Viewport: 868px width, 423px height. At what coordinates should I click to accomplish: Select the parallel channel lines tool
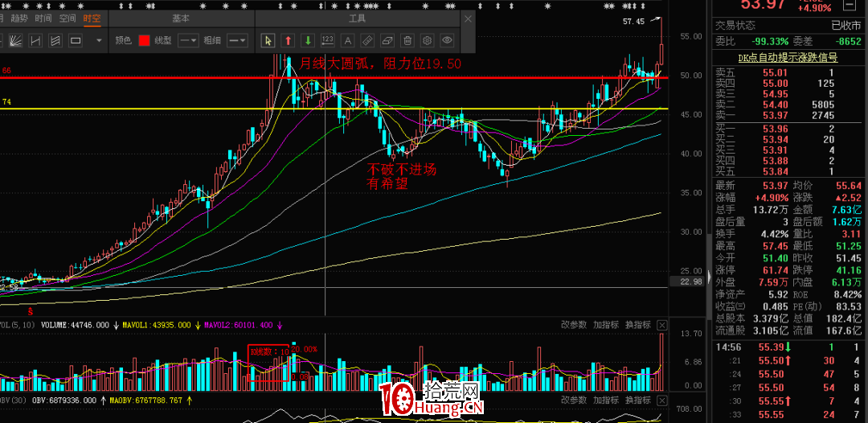pos(55,40)
